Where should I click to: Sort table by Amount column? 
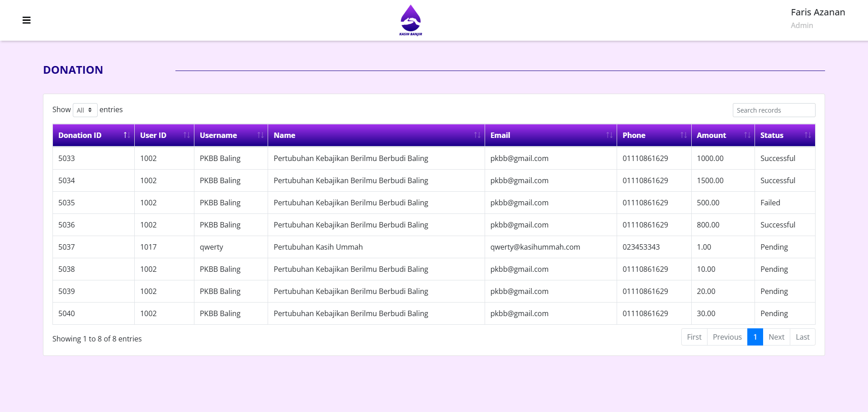click(722, 135)
